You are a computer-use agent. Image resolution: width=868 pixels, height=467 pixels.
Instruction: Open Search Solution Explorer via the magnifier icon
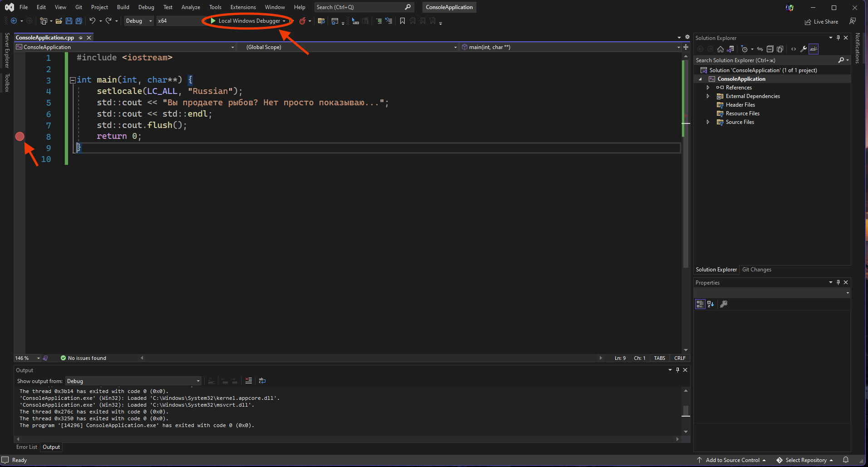point(842,60)
